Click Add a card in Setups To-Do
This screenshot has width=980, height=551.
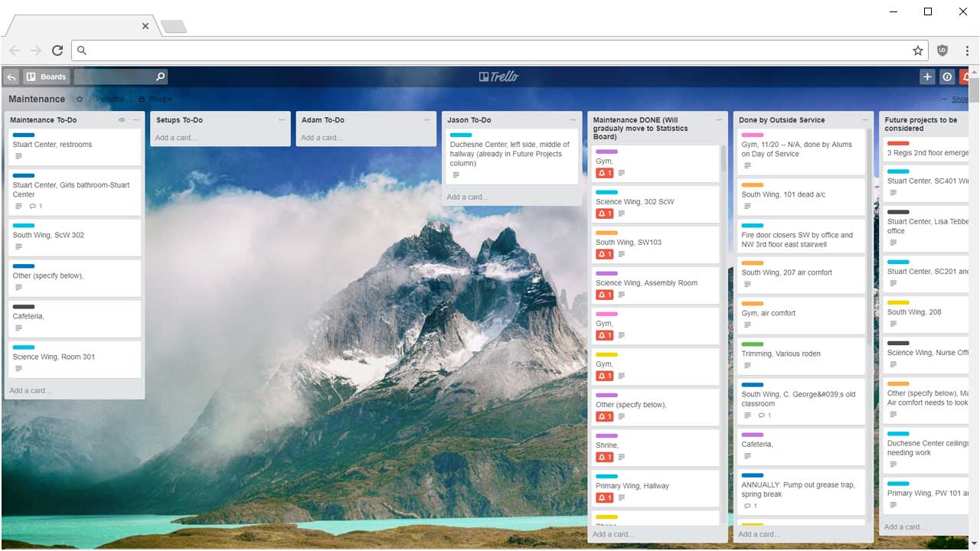176,138
